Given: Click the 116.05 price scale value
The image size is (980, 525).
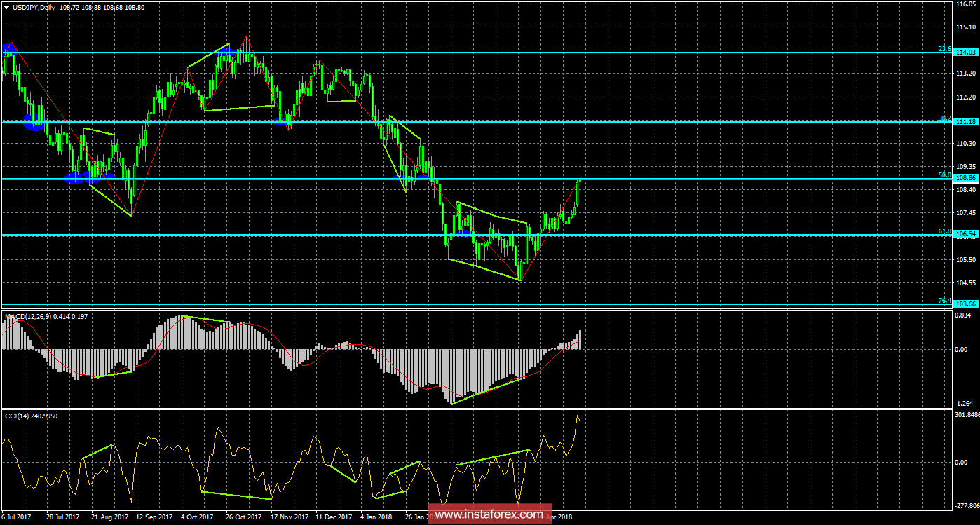Looking at the screenshot, I should [967, 4].
